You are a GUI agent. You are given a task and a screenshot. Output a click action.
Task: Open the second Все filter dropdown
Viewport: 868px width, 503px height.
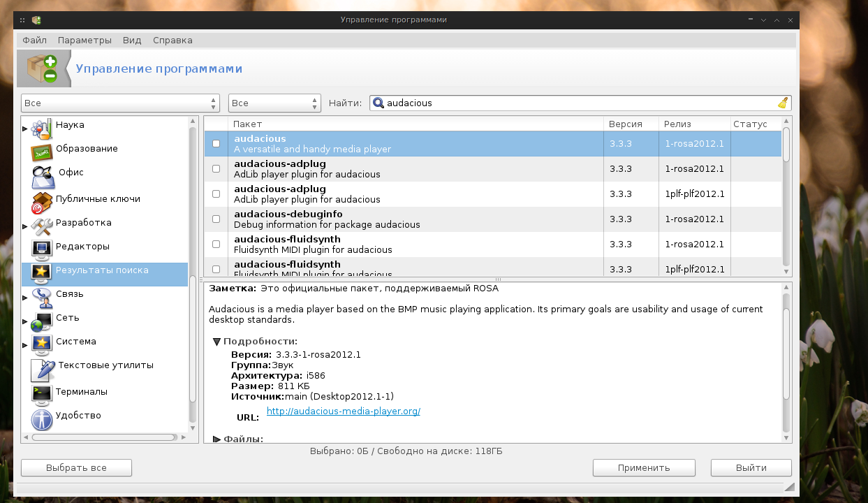tap(274, 103)
